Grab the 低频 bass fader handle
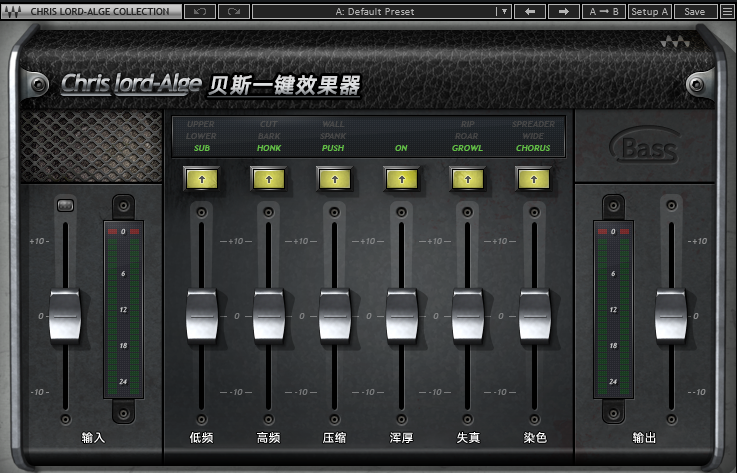Viewport: 737px width, 473px height. pyautogui.click(x=202, y=315)
